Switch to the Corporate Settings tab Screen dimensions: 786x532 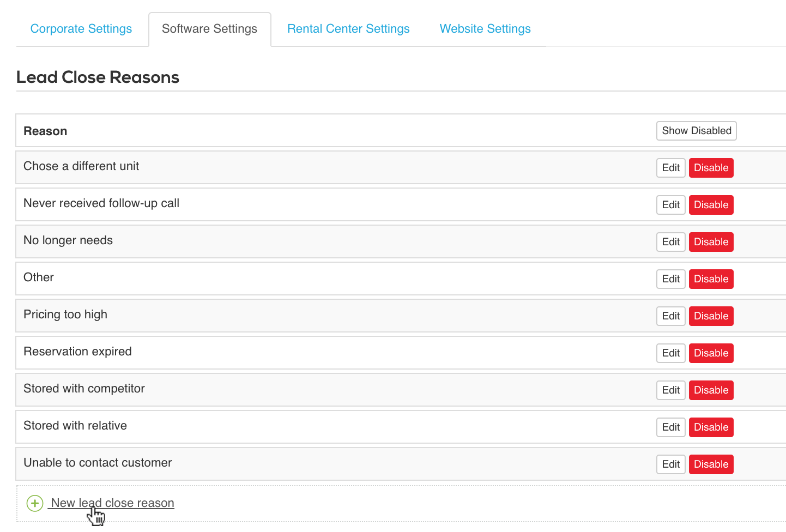point(81,28)
